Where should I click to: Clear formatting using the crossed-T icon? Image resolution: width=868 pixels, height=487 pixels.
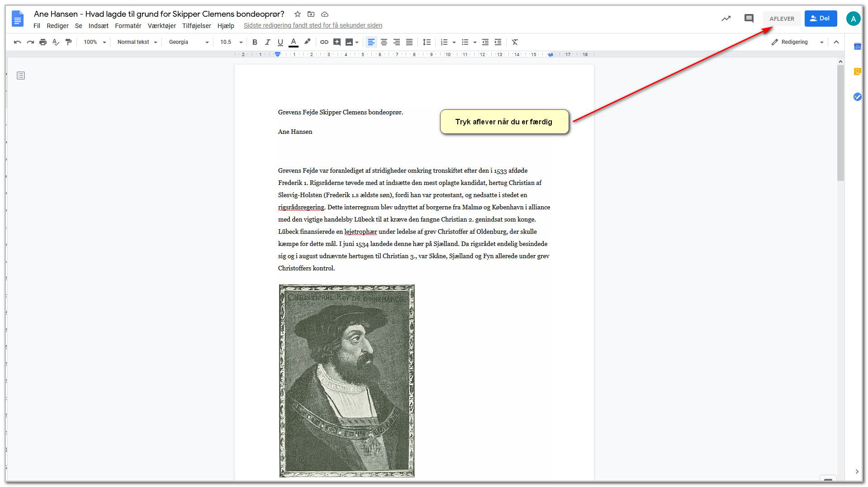click(x=515, y=42)
